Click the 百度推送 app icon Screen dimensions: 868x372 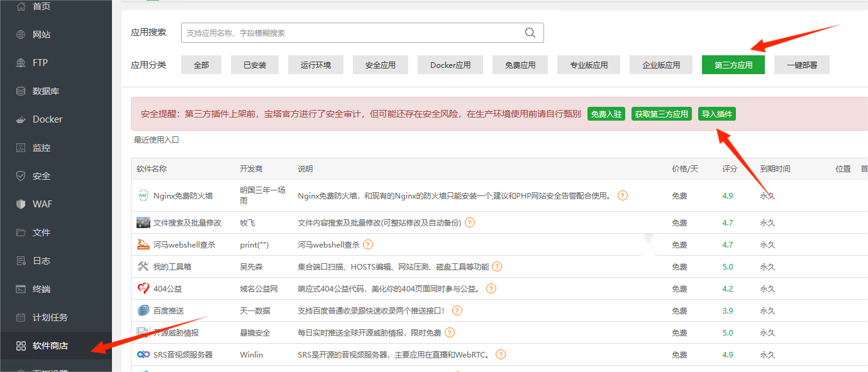pyautogui.click(x=143, y=310)
